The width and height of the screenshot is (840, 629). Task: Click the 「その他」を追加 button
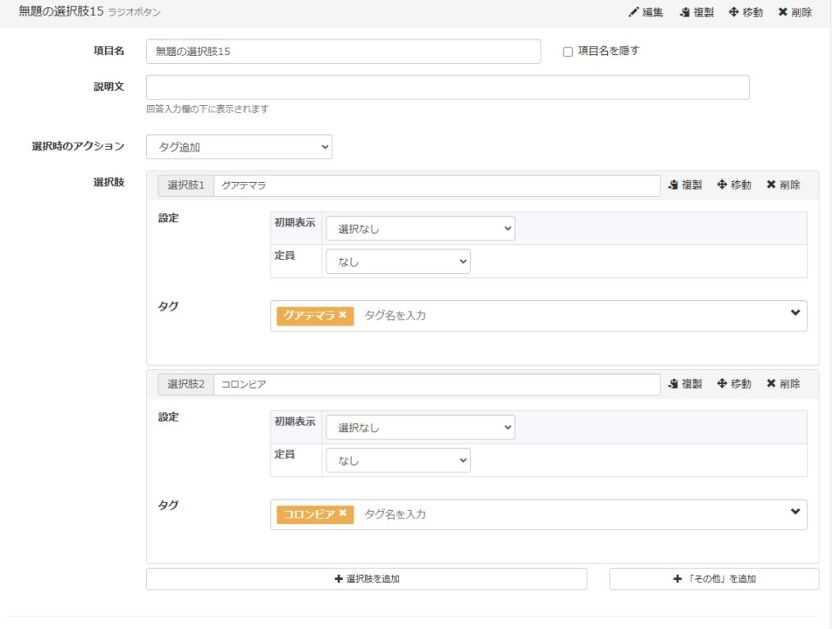click(x=714, y=579)
